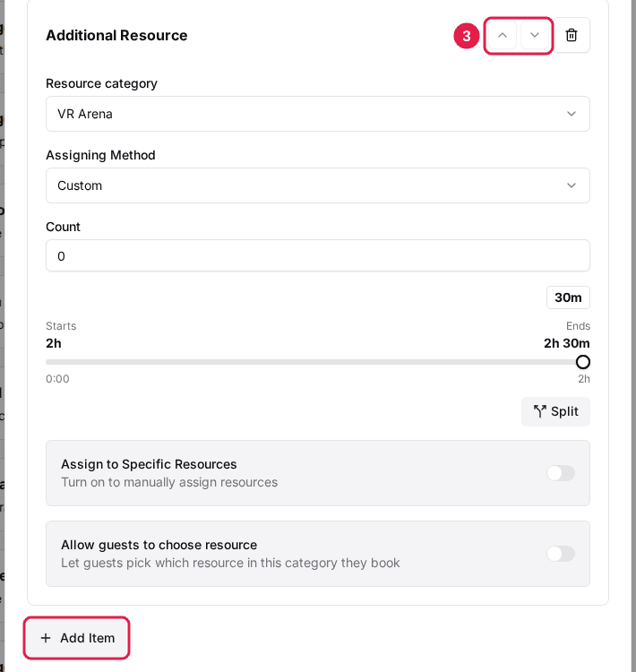Click the 'Assigning Method' label
This screenshot has height=672, width=636.
coord(100,155)
